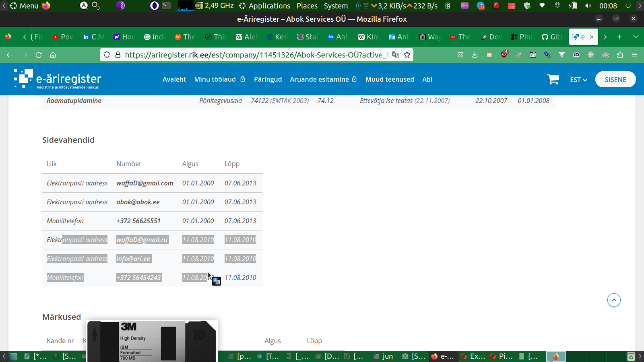Save page to Pocket
Viewport: 644px width, 362px height.
[460, 55]
